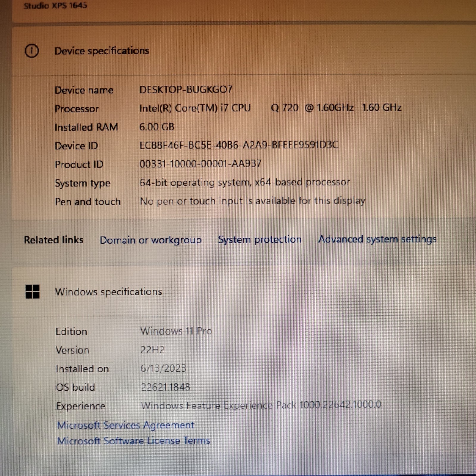Click the System type label
Screen dimensions: 476x476
click(x=82, y=183)
